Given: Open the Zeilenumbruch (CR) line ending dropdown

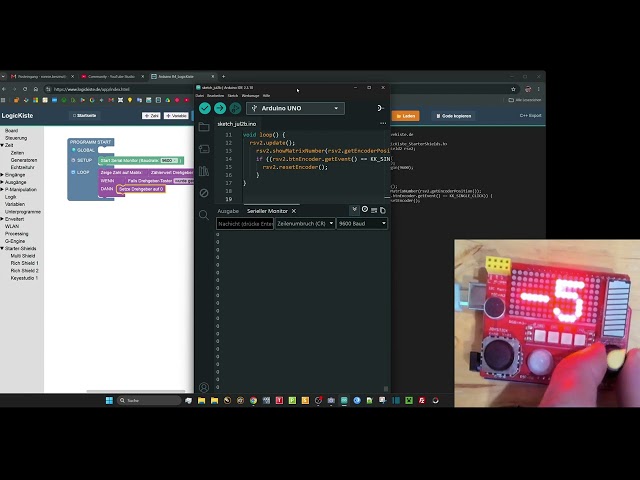Looking at the screenshot, I should point(305,224).
